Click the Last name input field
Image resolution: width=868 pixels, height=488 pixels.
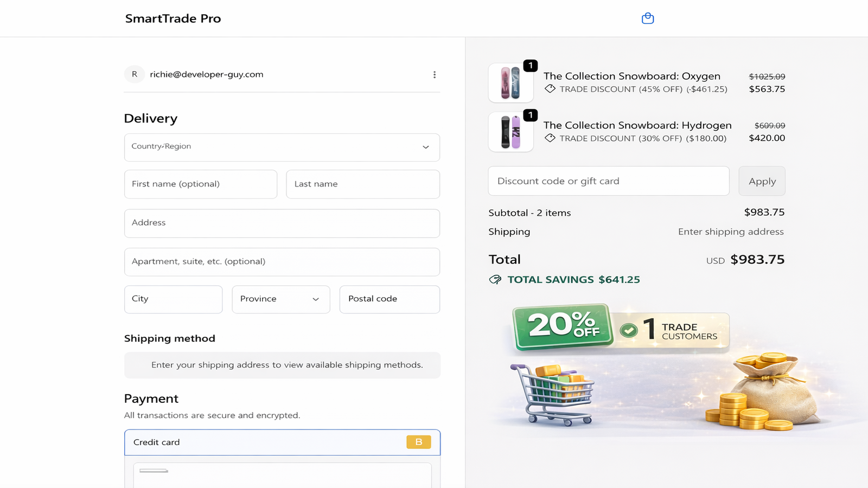point(362,184)
